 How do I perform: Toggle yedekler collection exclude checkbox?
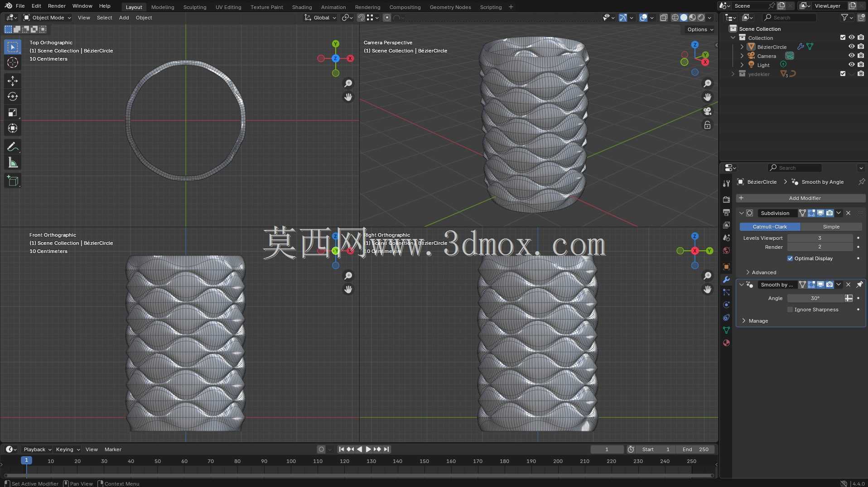pyautogui.click(x=843, y=74)
